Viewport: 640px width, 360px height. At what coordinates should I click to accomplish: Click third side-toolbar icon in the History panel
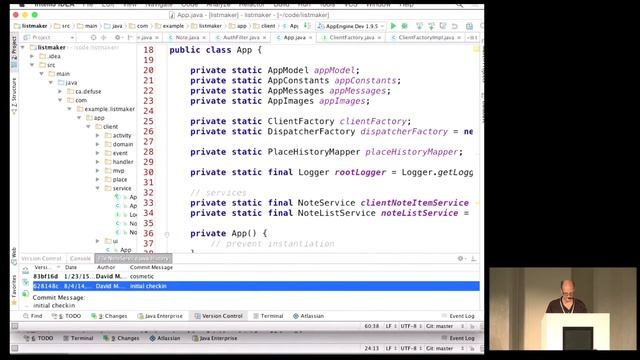tap(25, 293)
